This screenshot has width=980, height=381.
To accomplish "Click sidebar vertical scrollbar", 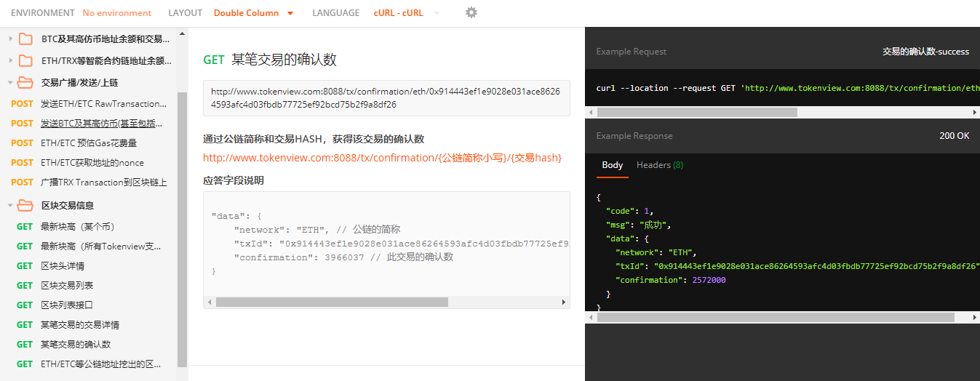I will point(183,229).
